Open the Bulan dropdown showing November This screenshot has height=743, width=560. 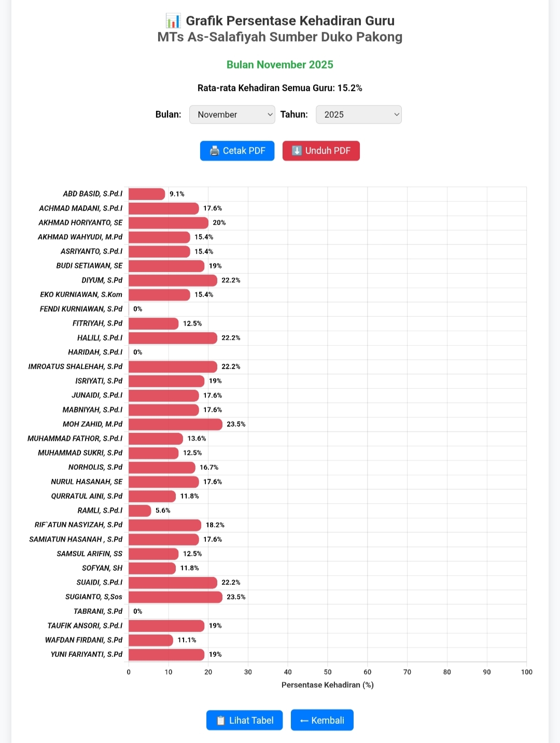click(x=232, y=115)
